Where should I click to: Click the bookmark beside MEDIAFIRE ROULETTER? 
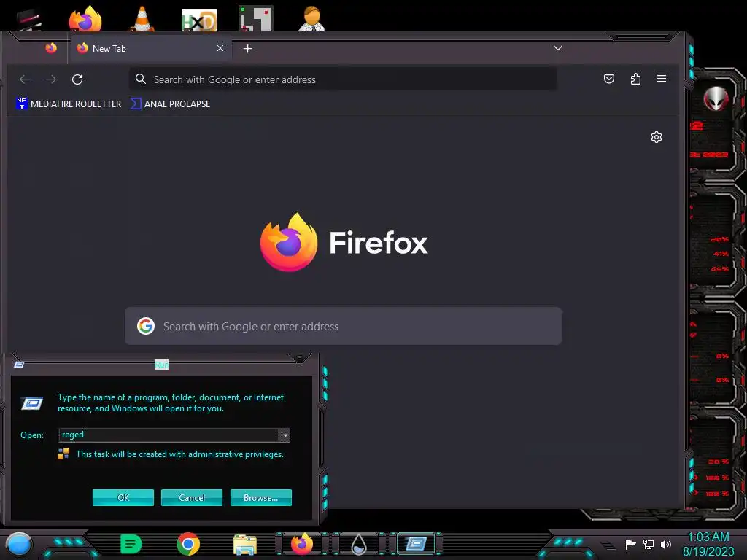(170, 104)
